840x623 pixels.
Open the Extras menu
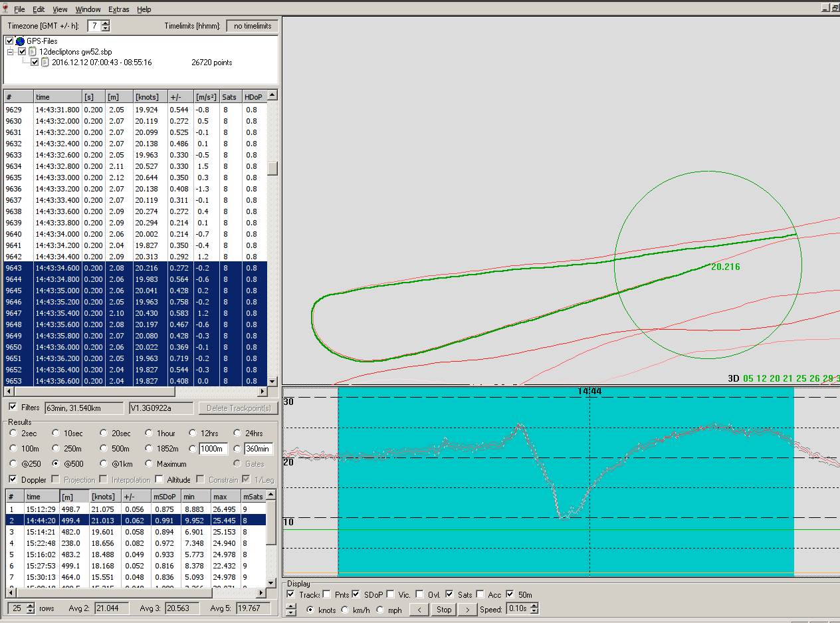coord(118,9)
